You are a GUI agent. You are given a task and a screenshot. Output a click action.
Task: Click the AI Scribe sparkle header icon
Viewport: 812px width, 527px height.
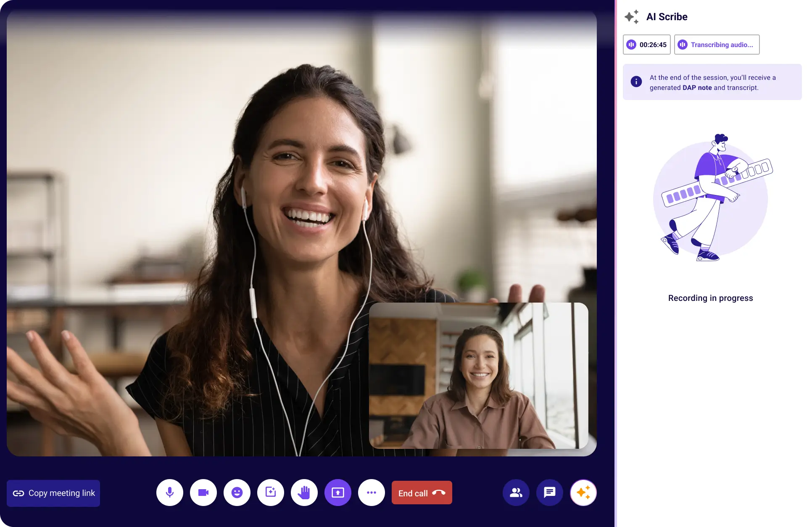pos(631,17)
